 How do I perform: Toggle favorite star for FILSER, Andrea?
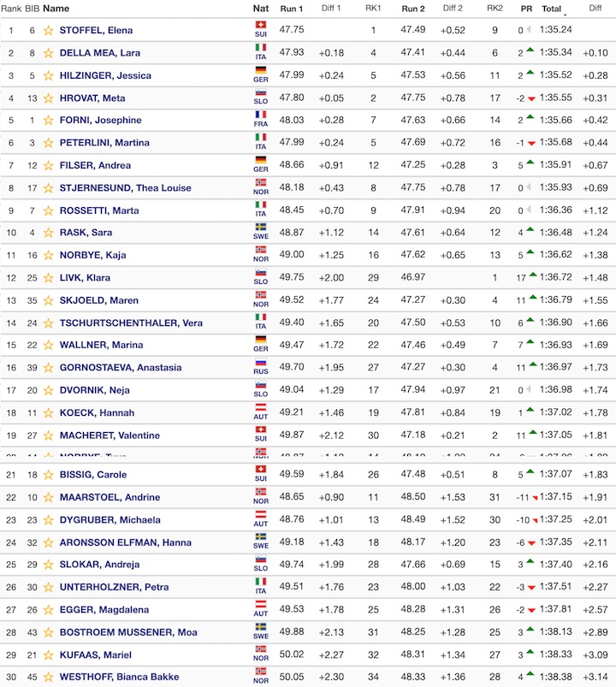(48, 165)
